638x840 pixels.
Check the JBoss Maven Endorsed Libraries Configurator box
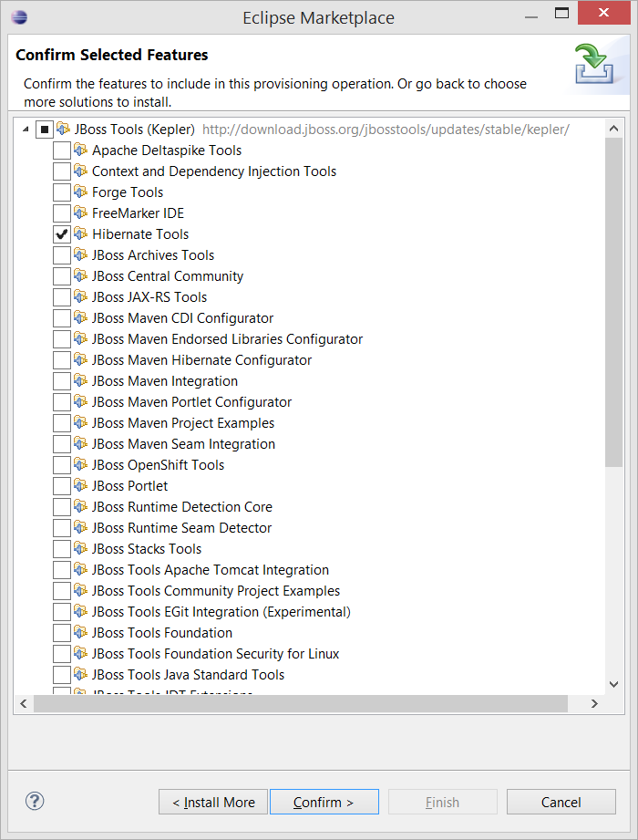coord(62,339)
